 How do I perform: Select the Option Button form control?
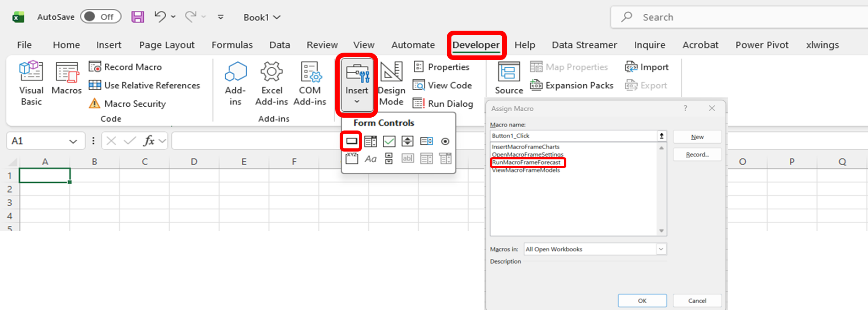click(x=445, y=141)
